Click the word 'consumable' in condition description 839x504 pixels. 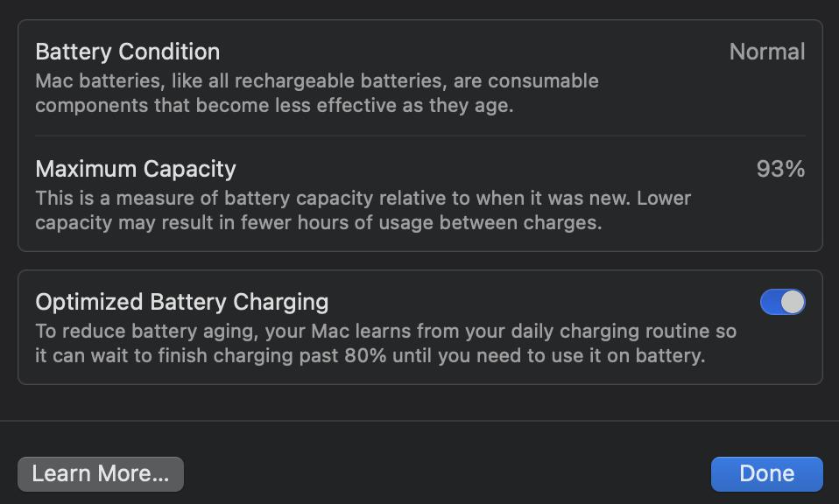(x=543, y=81)
